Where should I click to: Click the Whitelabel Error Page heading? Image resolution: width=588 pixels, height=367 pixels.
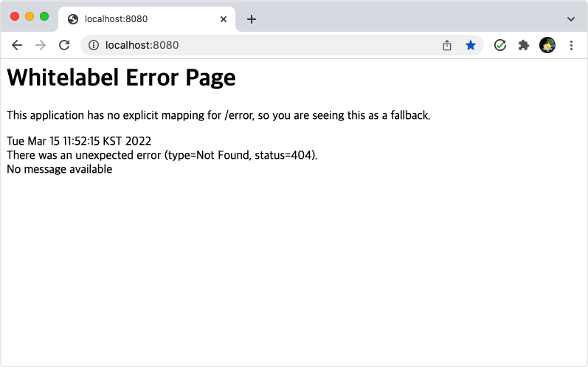121,78
